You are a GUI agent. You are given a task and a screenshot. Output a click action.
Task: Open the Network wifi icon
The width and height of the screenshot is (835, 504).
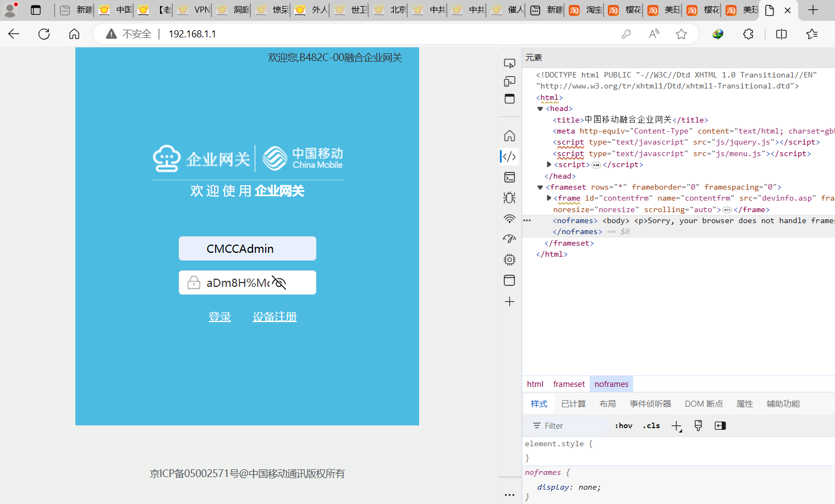[509, 219]
